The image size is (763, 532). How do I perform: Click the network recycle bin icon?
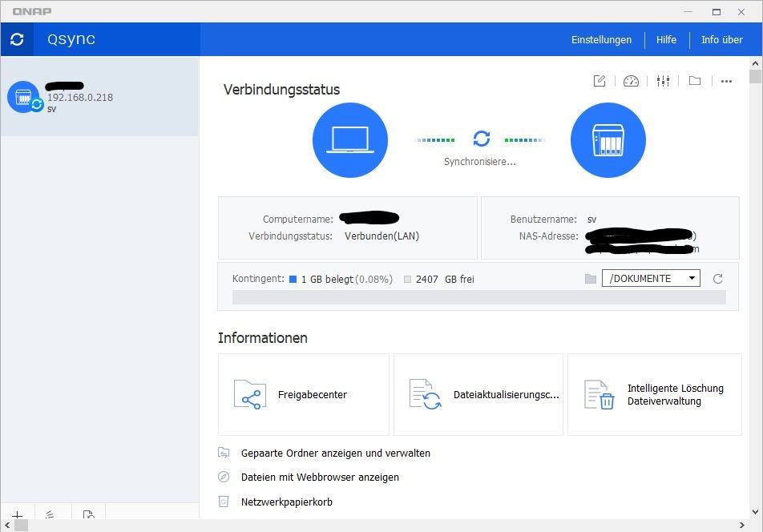click(224, 502)
